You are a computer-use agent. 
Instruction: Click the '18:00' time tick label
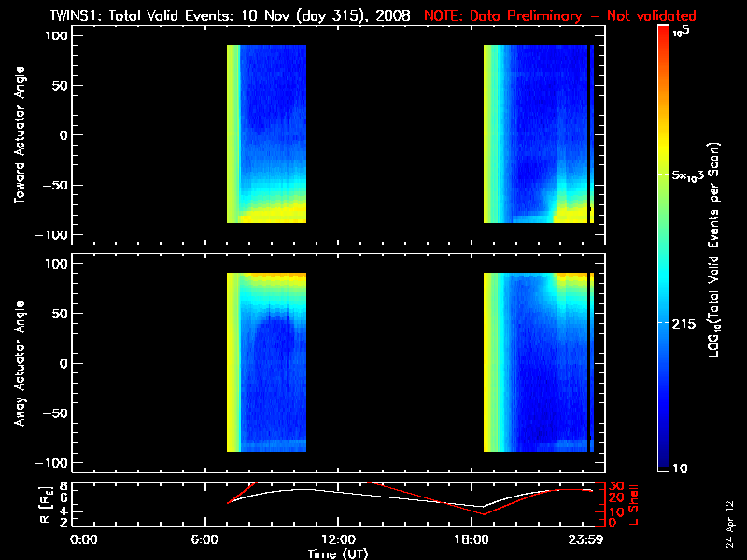[472, 540]
